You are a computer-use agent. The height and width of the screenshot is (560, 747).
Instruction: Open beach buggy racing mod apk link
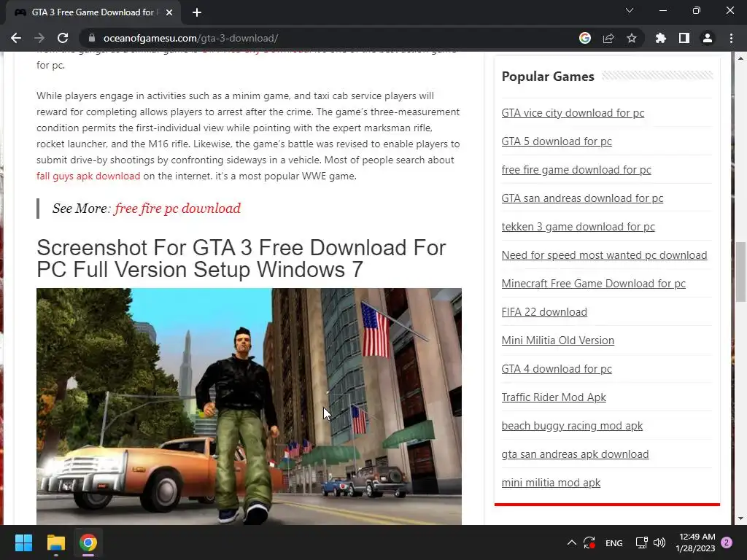[x=572, y=426]
